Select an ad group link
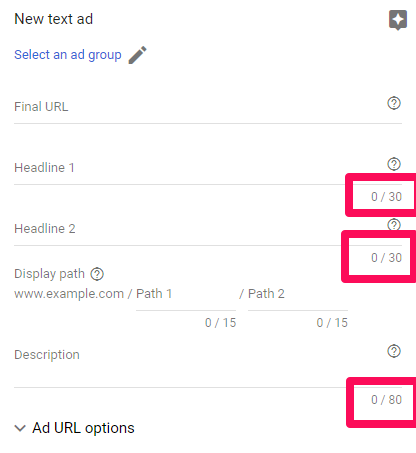 point(68,55)
